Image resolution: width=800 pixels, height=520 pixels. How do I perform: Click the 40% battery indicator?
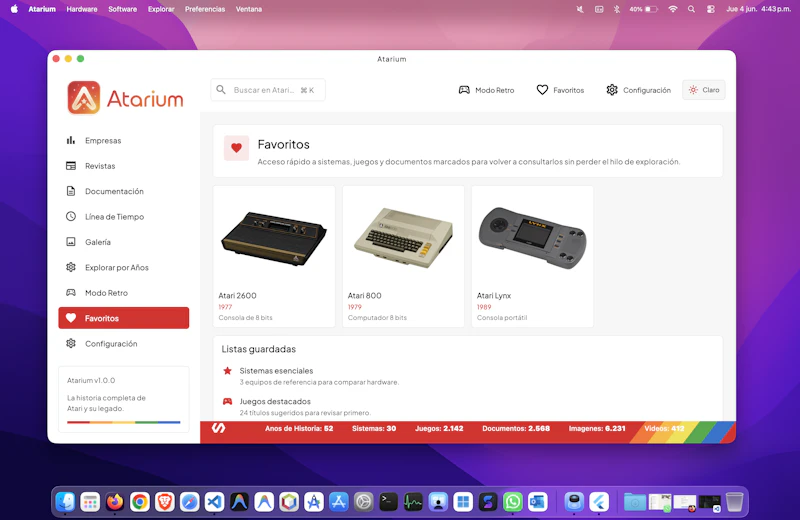coord(643,9)
